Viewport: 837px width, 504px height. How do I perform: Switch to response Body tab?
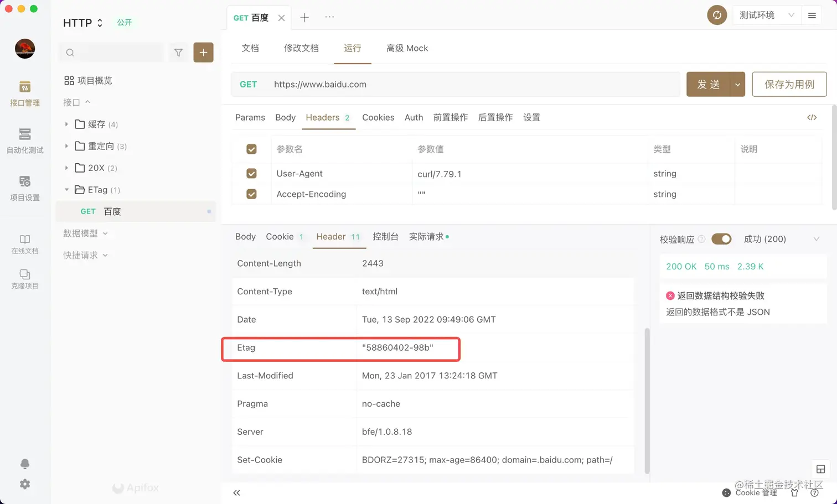pyautogui.click(x=245, y=237)
